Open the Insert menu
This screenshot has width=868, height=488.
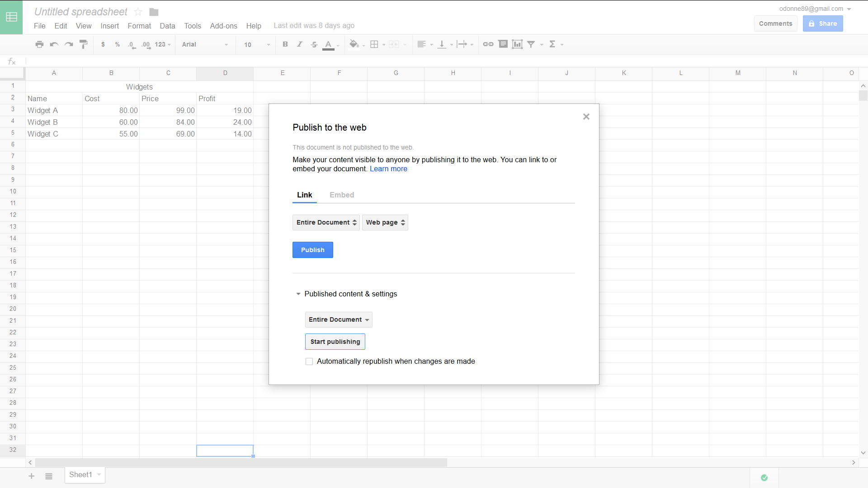110,26
